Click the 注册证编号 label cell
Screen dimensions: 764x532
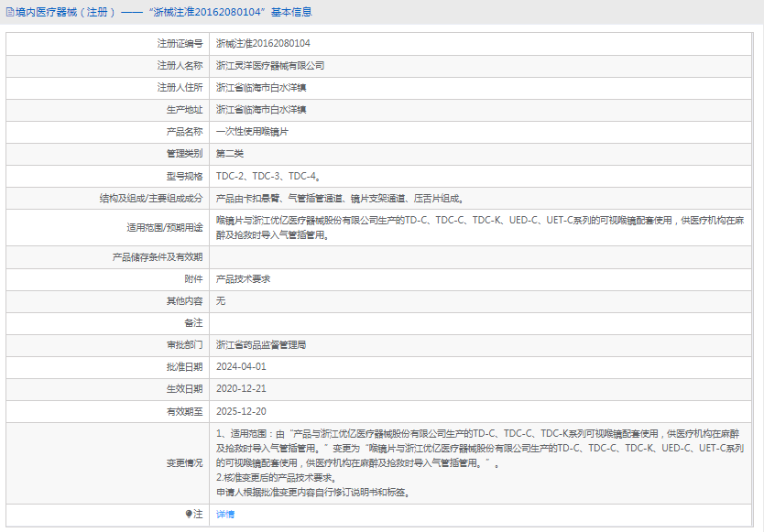click(x=180, y=43)
